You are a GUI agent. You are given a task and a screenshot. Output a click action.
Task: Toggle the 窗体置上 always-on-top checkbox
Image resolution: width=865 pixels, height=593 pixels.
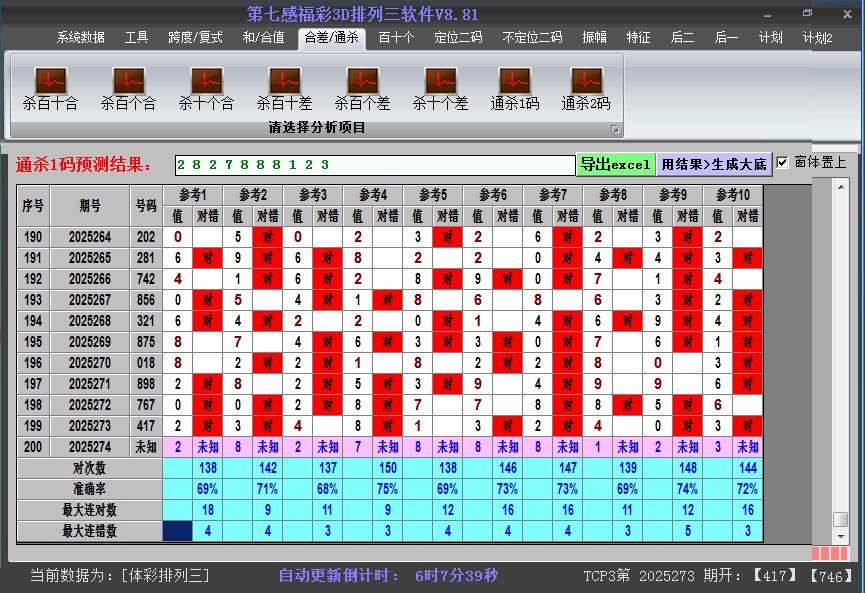(x=783, y=163)
